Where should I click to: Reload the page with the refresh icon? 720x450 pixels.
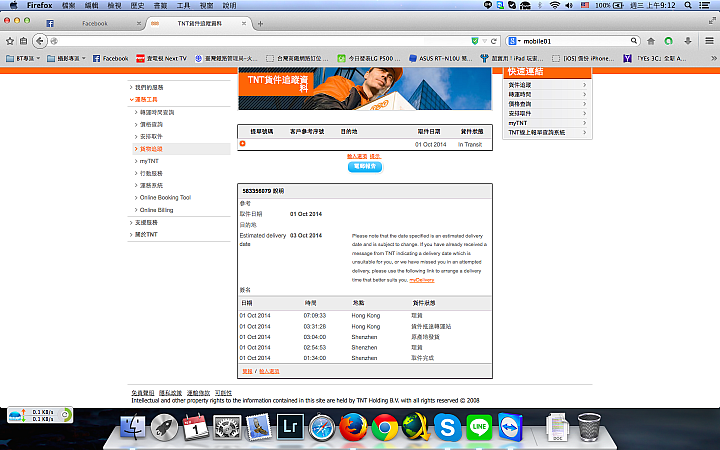click(x=494, y=41)
